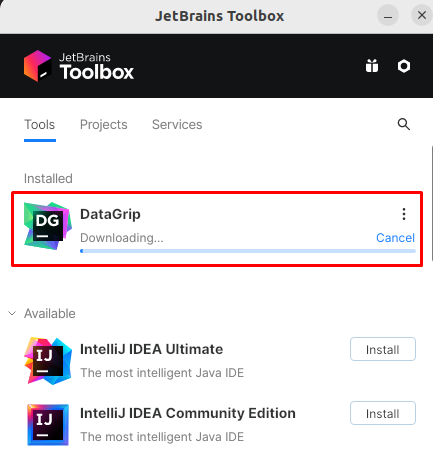433x457 pixels.
Task: Click the DataGrip DG icon
Action: pos(48,226)
